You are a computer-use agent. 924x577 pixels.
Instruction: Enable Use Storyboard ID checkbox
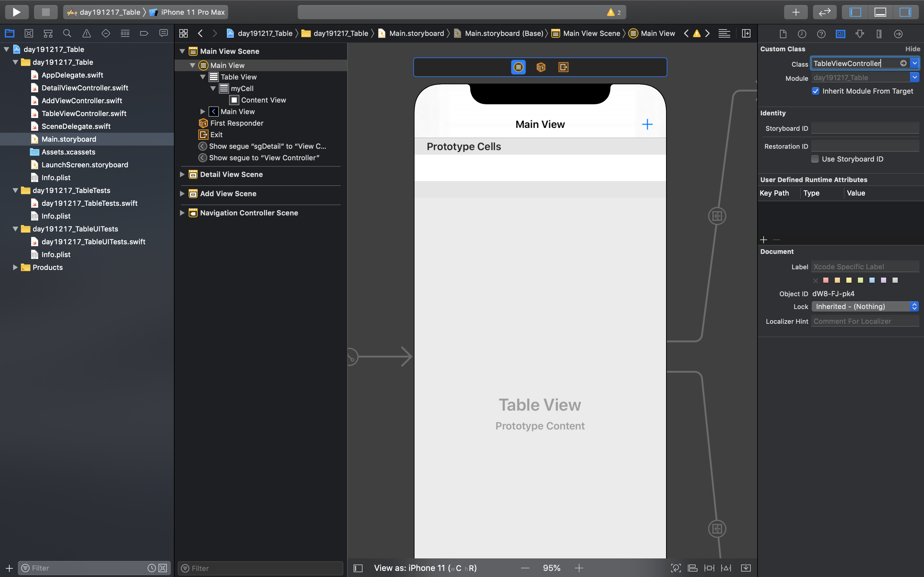[815, 159]
